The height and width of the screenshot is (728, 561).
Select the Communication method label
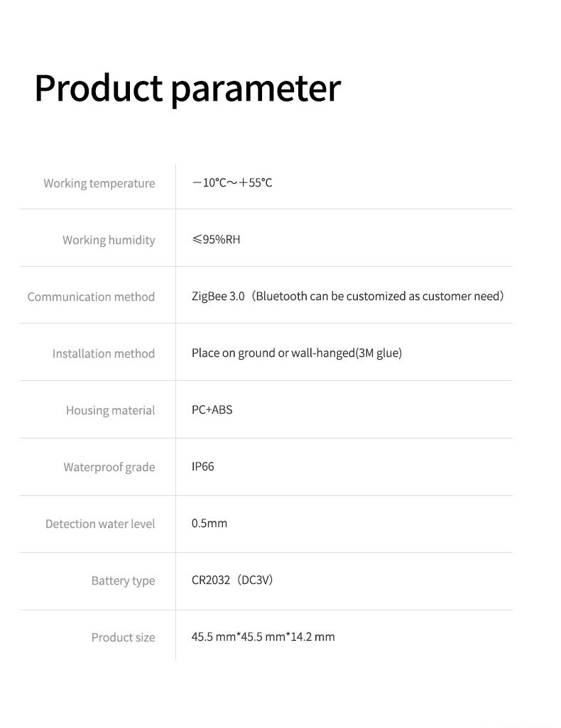(91, 297)
